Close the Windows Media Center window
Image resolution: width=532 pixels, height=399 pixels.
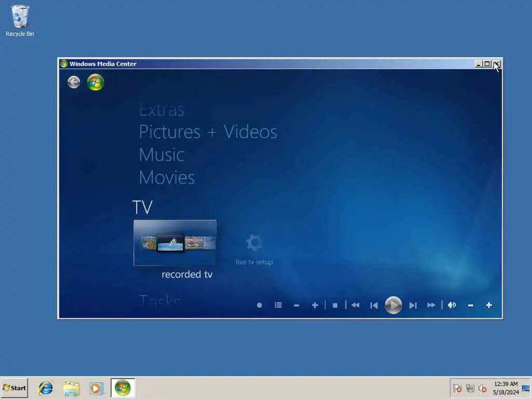(x=496, y=64)
